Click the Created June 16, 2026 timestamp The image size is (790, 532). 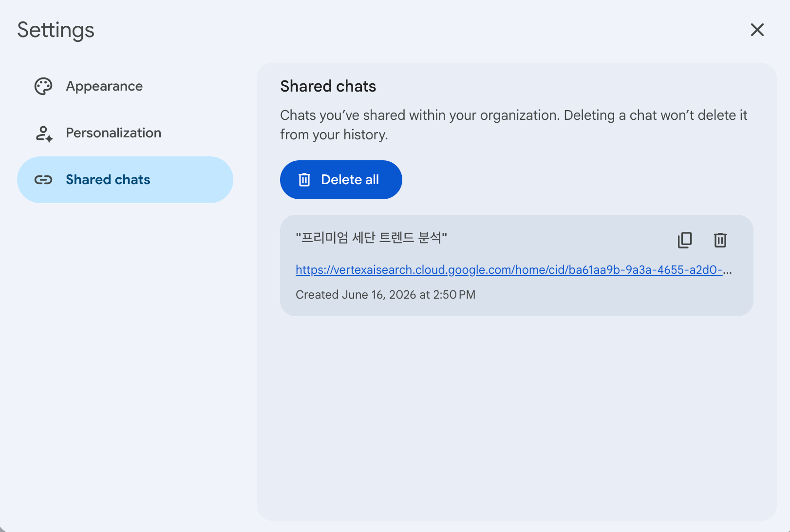tap(385, 295)
